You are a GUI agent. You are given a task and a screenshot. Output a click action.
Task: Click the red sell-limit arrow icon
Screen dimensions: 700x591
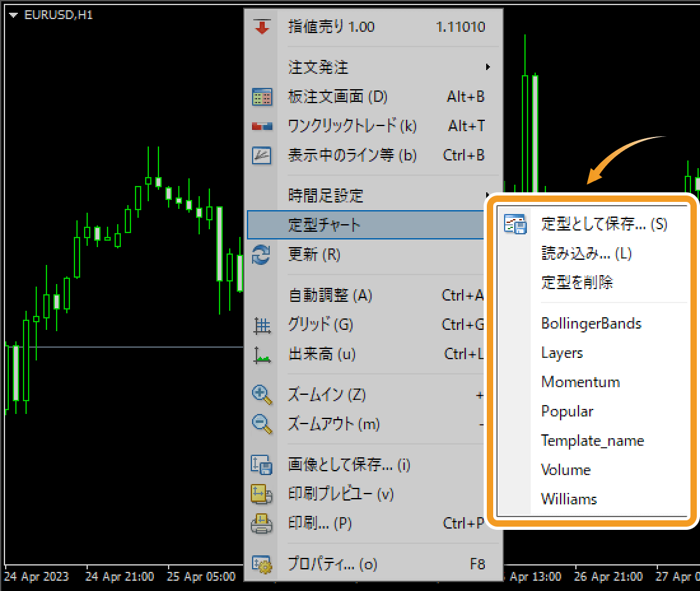coord(262,27)
